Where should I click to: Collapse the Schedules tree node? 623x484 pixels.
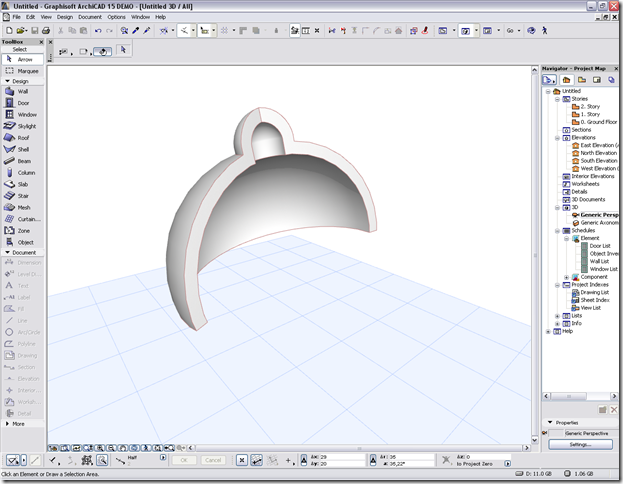coord(557,231)
